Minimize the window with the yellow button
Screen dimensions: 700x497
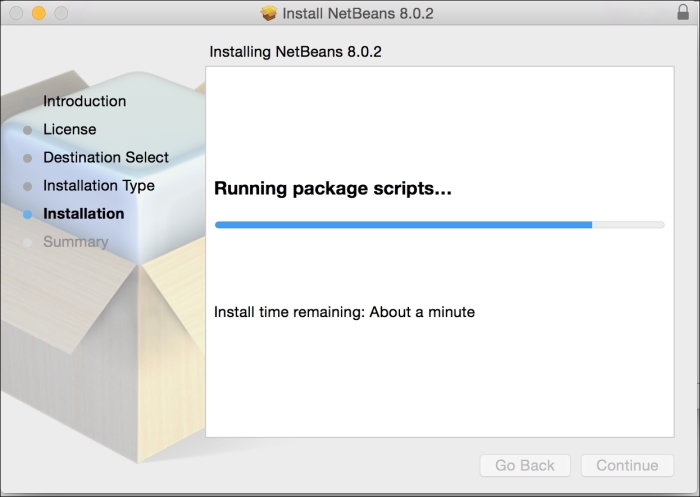(39, 13)
